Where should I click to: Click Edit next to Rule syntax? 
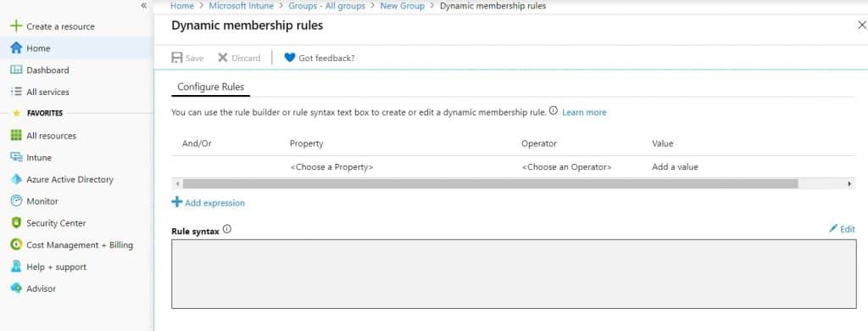coord(842,229)
